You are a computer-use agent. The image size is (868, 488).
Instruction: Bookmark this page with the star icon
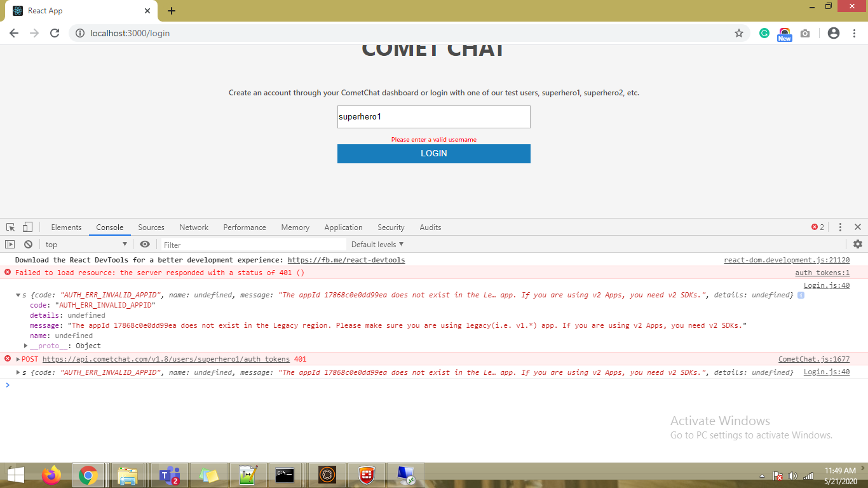click(739, 33)
